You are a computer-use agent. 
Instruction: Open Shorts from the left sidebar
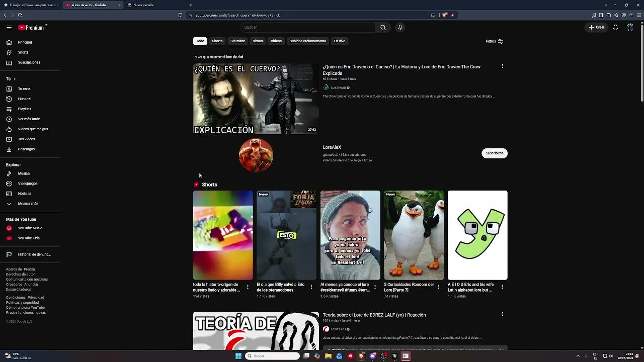click(x=30, y=52)
